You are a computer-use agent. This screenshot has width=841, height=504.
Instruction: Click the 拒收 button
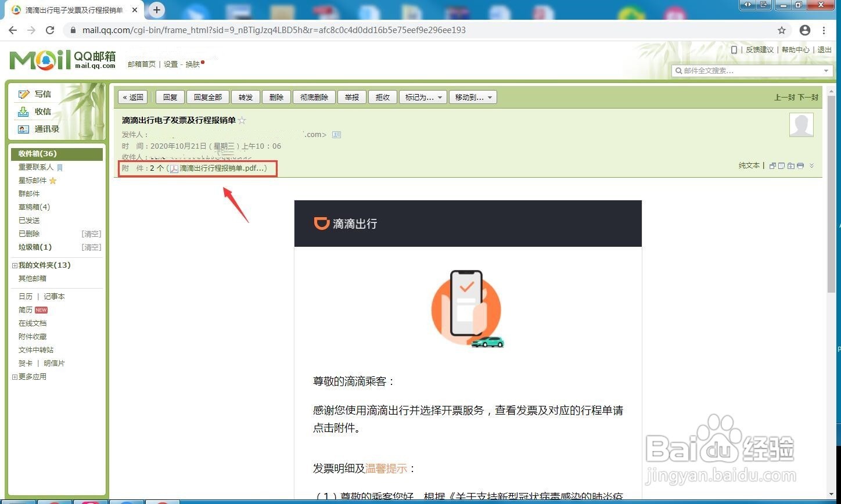click(383, 98)
